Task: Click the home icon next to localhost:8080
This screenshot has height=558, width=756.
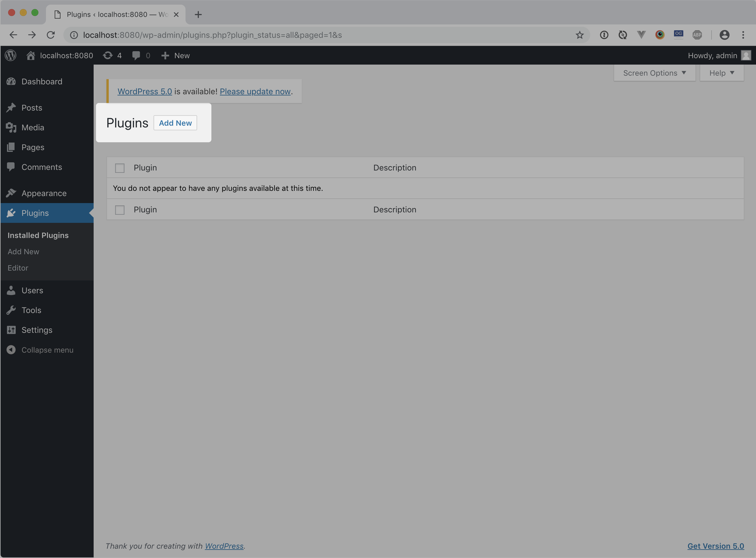Action: [31, 55]
